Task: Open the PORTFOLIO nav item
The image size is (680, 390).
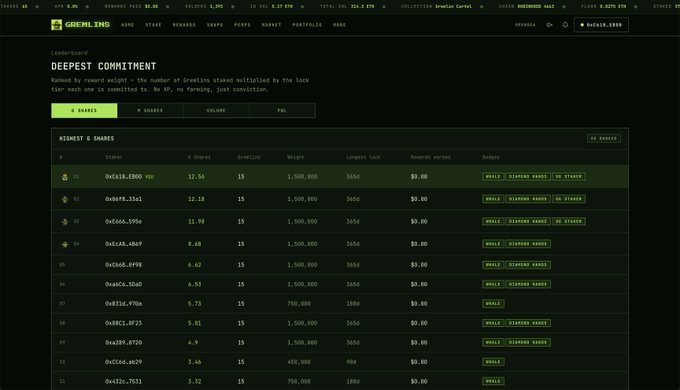Action: pos(307,25)
